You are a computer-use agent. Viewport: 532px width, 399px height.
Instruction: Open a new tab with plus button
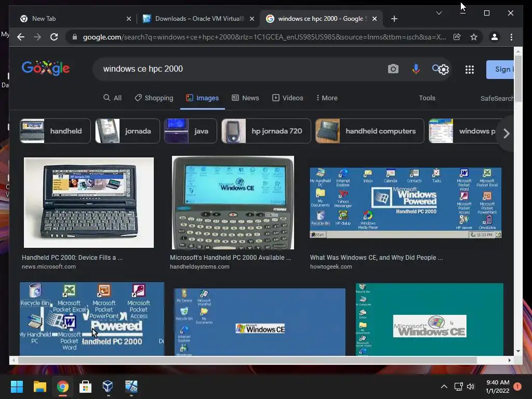394,19
